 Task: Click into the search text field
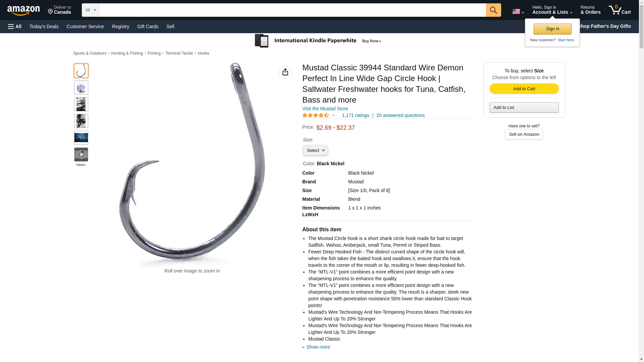[292, 10]
